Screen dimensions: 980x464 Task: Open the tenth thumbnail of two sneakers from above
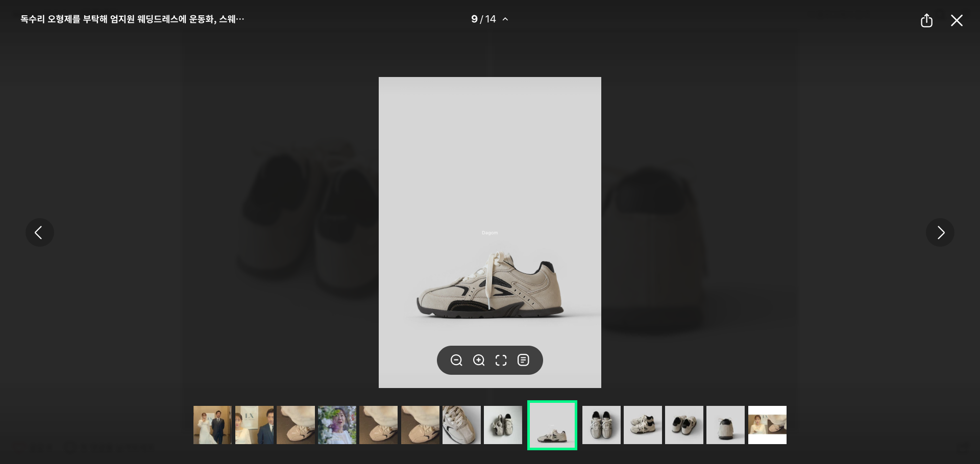(601, 425)
